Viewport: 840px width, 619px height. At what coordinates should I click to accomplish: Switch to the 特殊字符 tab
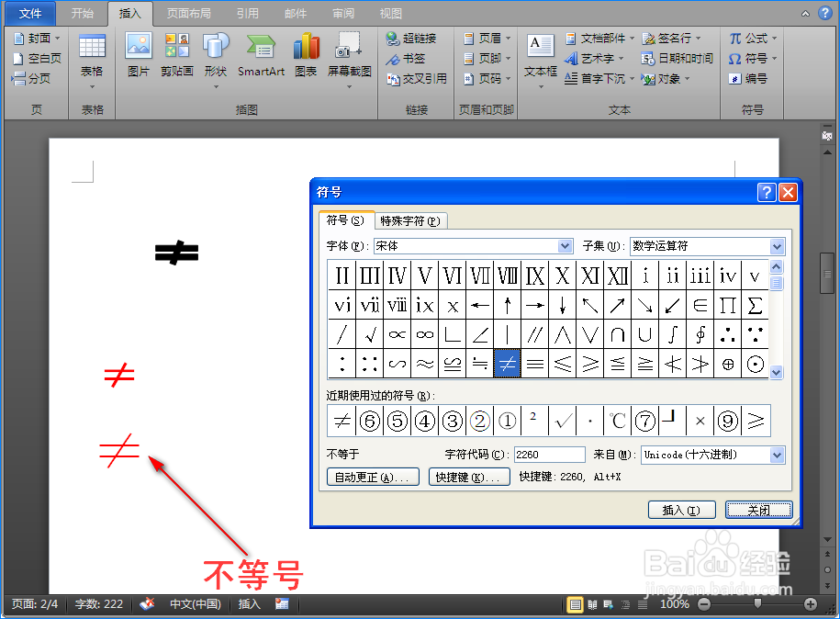pos(408,220)
